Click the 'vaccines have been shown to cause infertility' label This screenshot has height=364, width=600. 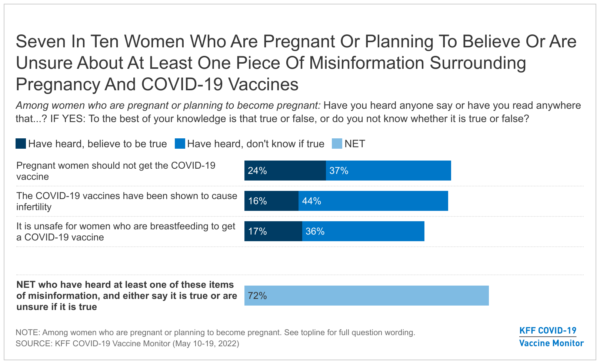tap(127, 201)
